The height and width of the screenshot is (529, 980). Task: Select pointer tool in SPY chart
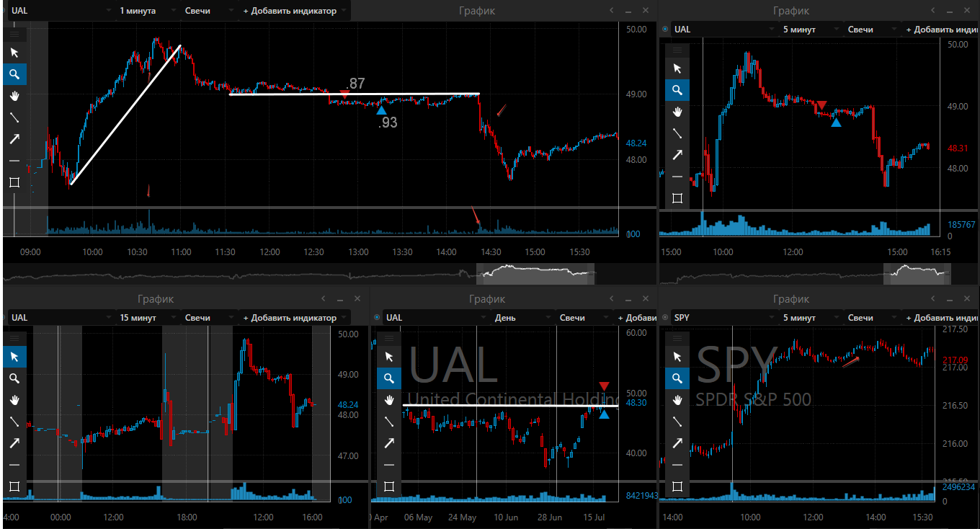[x=677, y=357]
